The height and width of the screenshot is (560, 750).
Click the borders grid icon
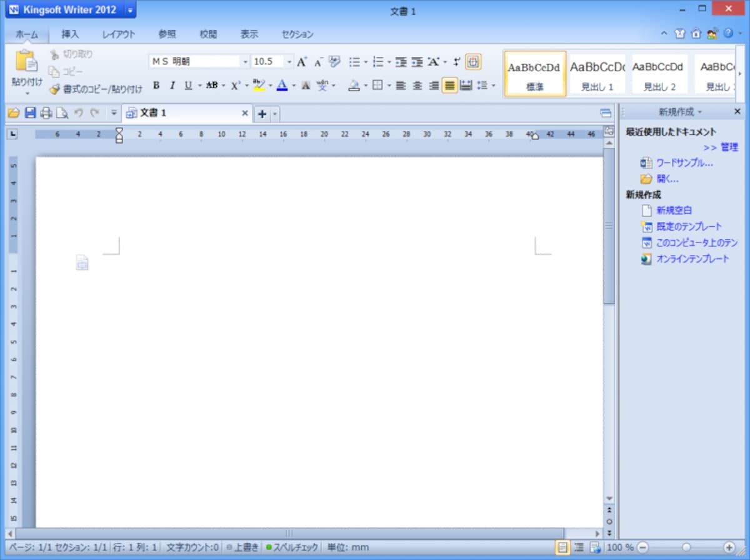coord(377,85)
